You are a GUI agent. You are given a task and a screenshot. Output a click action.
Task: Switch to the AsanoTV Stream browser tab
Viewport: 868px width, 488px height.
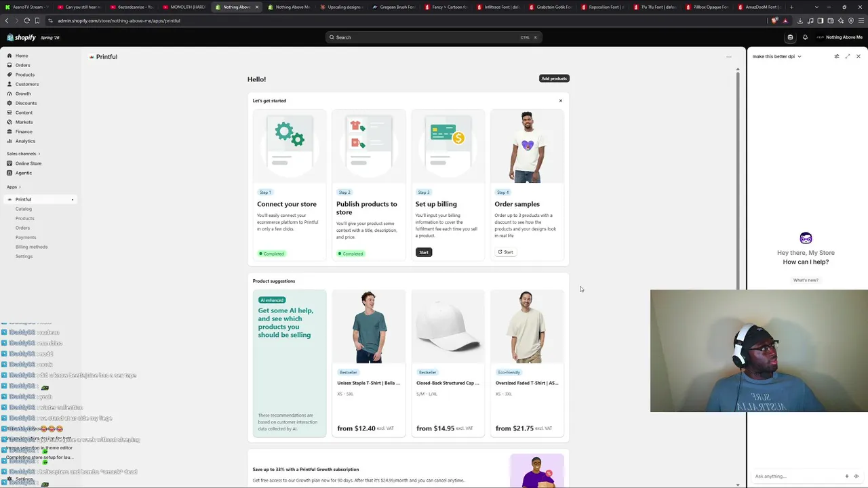(26, 7)
